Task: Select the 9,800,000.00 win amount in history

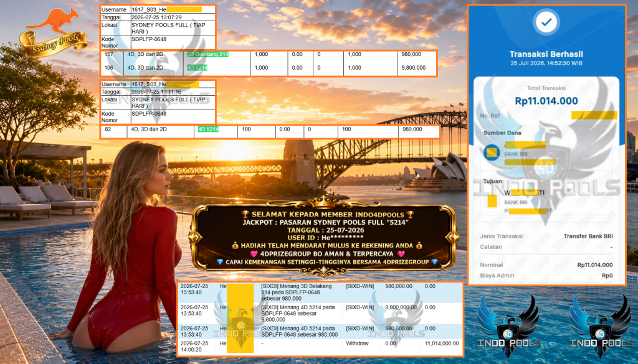Action: 401,307
